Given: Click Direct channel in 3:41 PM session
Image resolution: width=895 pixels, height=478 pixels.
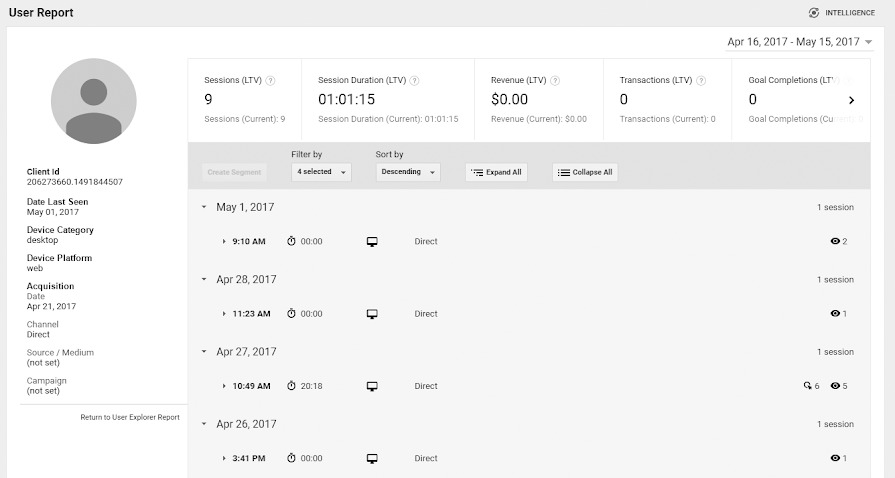Looking at the screenshot, I should 426,459.
